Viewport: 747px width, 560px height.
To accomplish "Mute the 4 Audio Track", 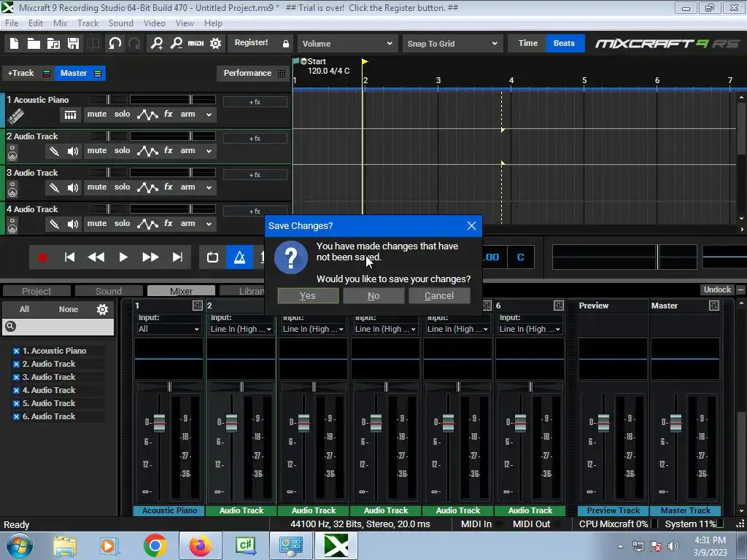I will [x=97, y=223].
